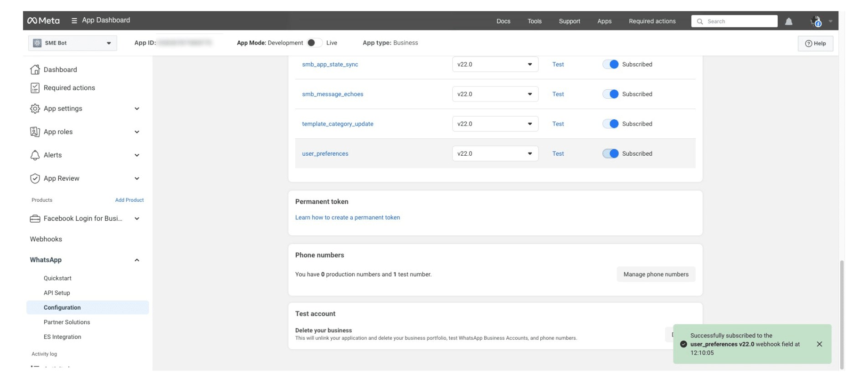Toggle App Mode to Live

(x=314, y=43)
